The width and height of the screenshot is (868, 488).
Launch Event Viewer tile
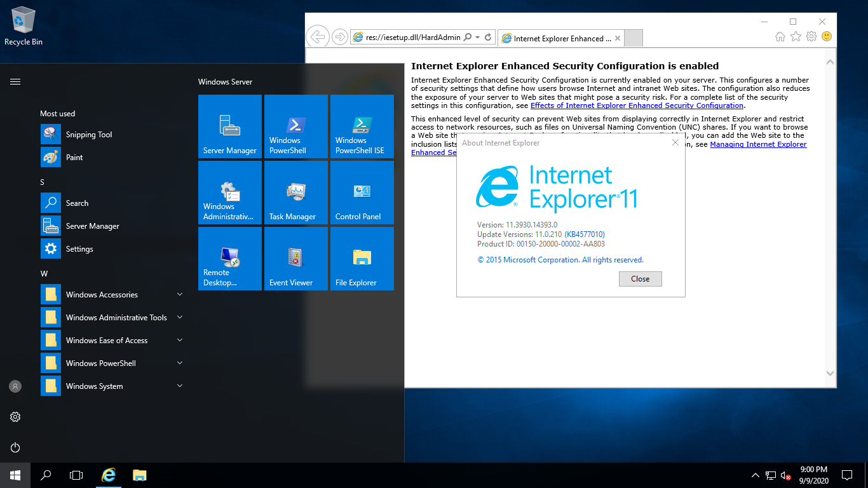click(x=296, y=259)
